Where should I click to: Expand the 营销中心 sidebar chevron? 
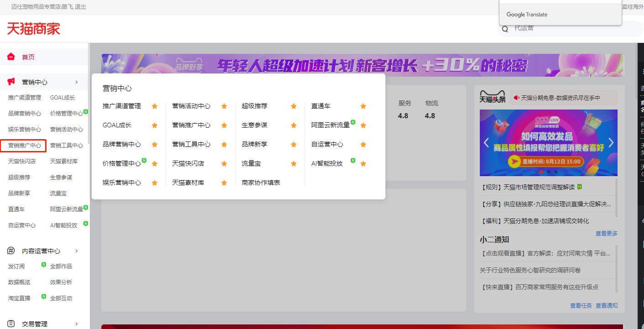pyautogui.click(x=77, y=82)
